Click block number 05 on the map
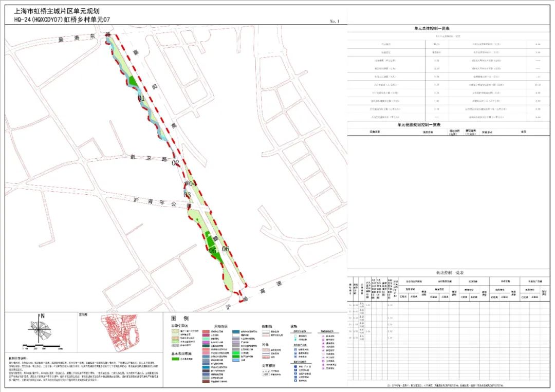 [213, 251]
